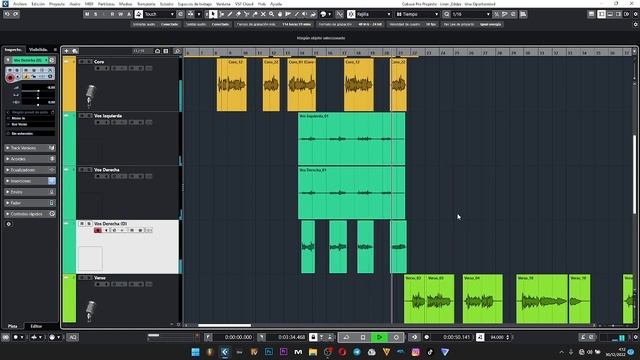Click the Undo arrow icon

click(x=7, y=14)
